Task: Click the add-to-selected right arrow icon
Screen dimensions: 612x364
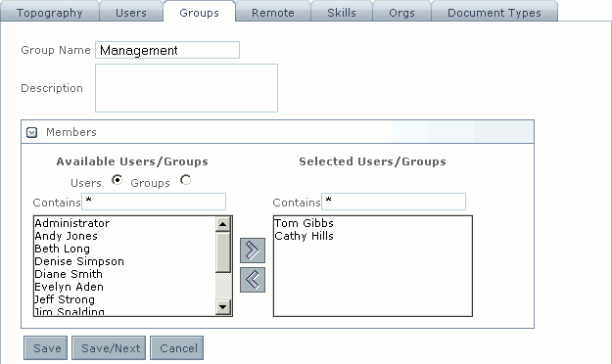Action: click(x=253, y=250)
